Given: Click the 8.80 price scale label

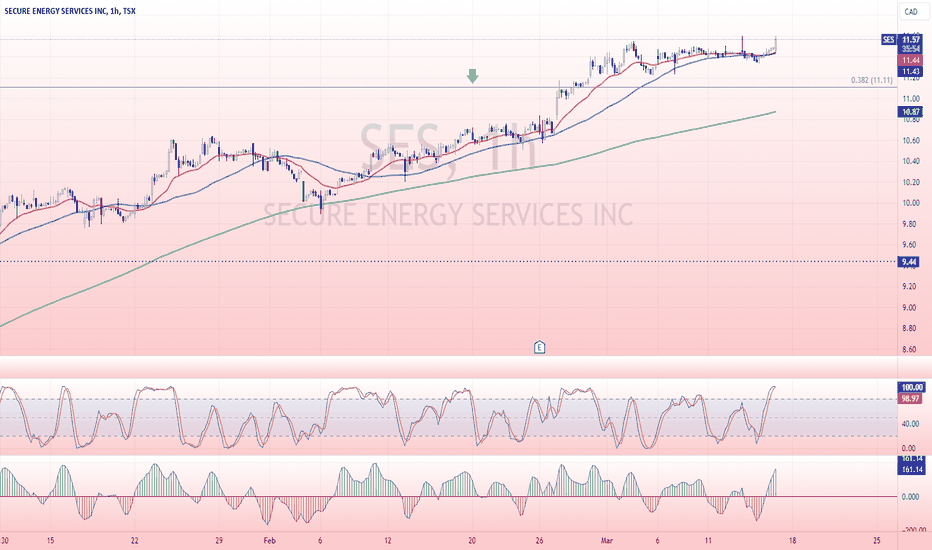Looking at the screenshot, I should point(911,329).
